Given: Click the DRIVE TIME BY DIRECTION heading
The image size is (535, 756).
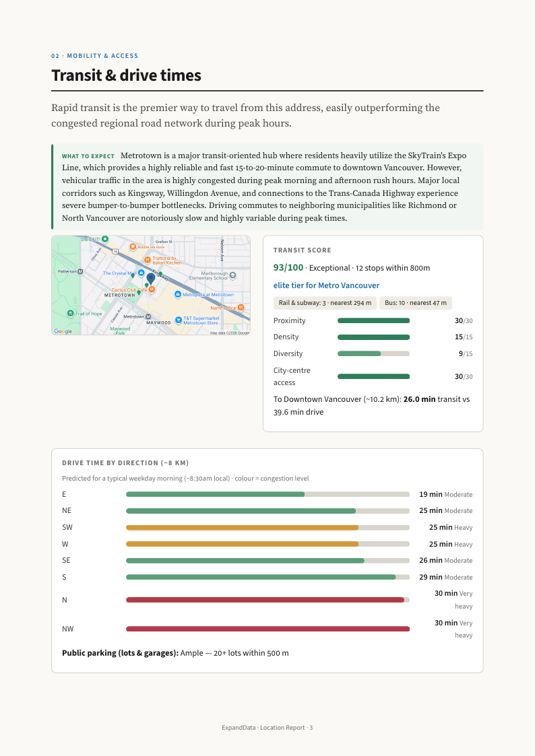Looking at the screenshot, I should (x=125, y=463).
